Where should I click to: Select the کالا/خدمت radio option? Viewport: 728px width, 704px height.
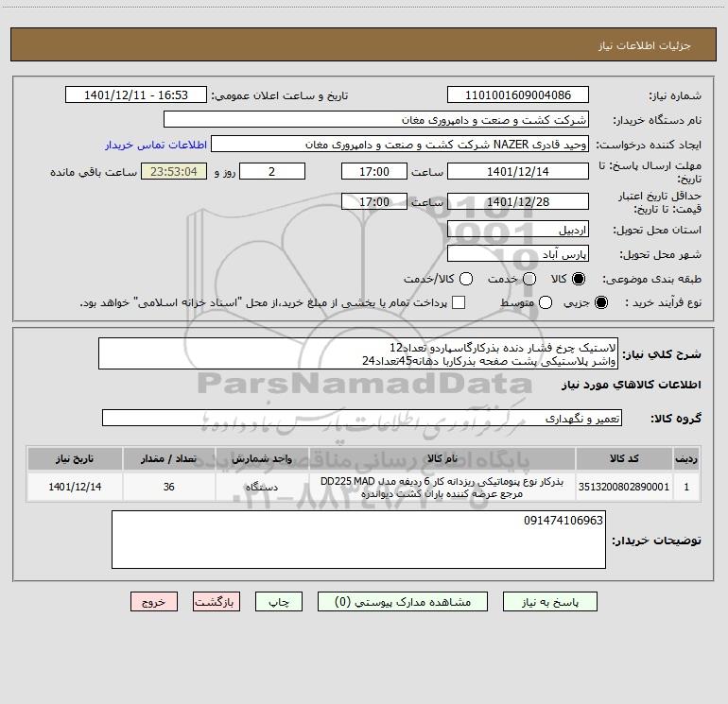pos(466,279)
